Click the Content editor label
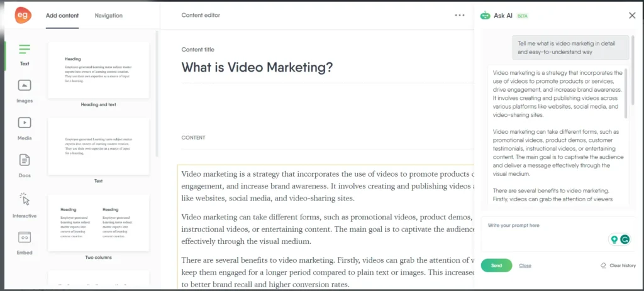Screen dimensions: 644x291 pos(201,15)
